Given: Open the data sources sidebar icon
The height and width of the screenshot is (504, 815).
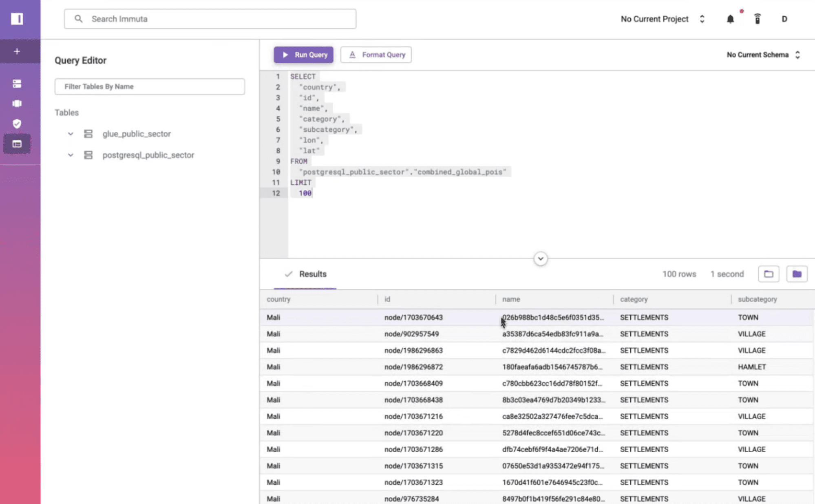Looking at the screenshot, I should click(x=17, y=84).
